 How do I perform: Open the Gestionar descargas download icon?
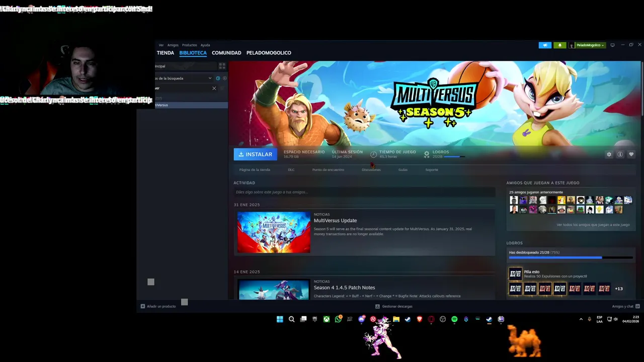pos(377,306)
